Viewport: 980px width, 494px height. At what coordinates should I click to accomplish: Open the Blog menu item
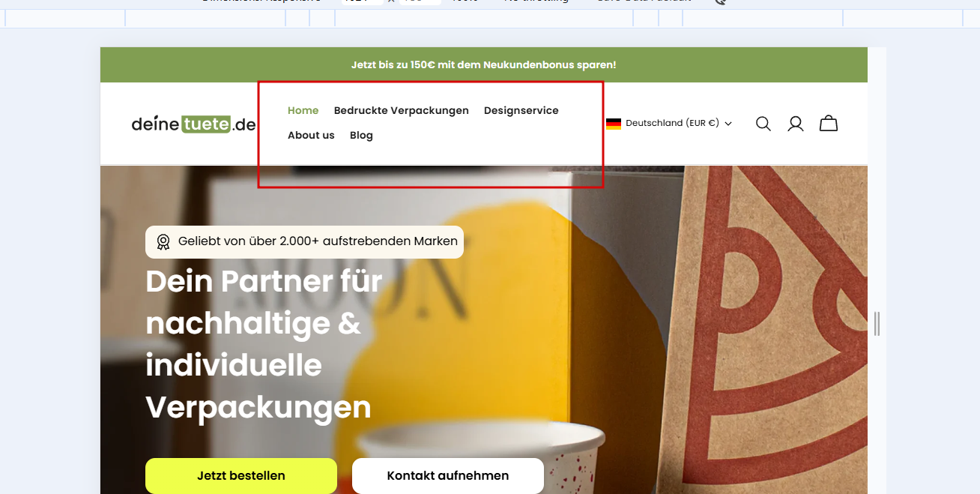tap(361, 135)
